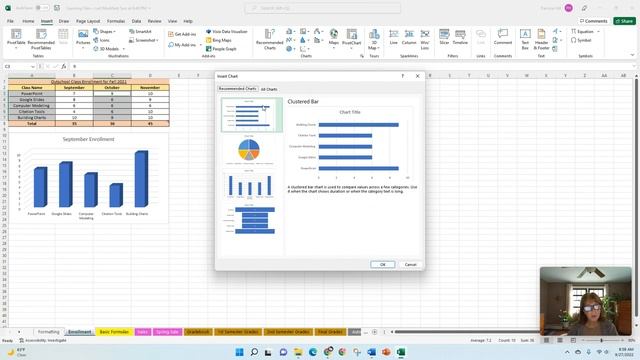The image size is (640, 360).
Task: Click Accessibility: Investigate in status bar
Action: click(43, 340)
